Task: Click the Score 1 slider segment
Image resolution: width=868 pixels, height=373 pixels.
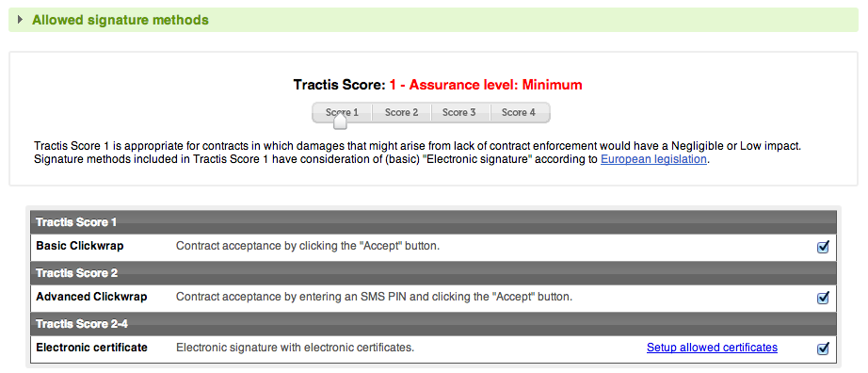Action: tap(342, 112)
